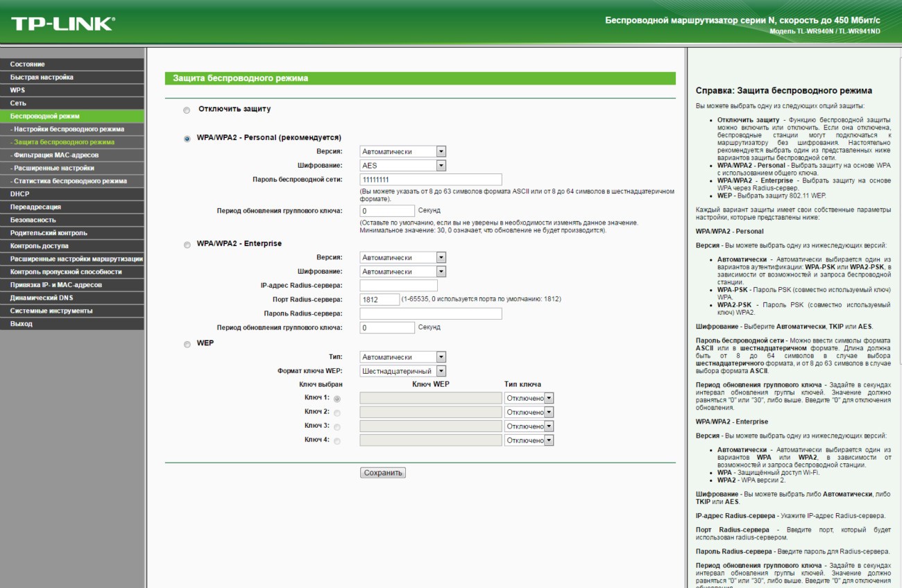Expand the WEP 'Тип' dropdown
The width and height of the screenshot is (902, 588).
tap(402, 357)
